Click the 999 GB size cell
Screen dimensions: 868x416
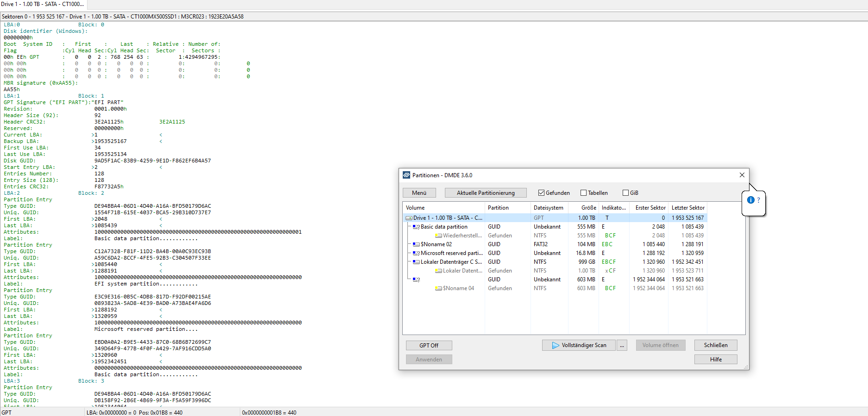[587, 262]
